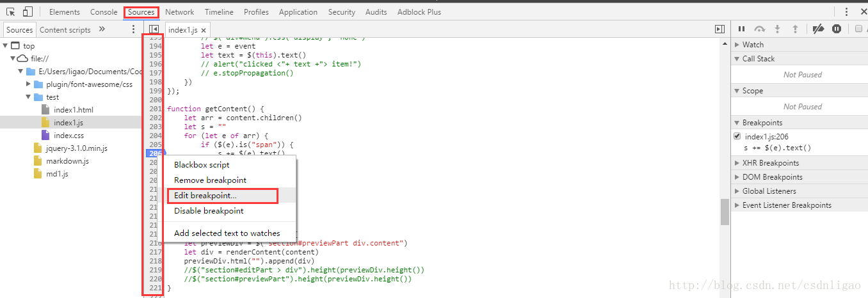The image size is (868, 298).
Task: Toggle deactivate breakpoints icon
Action: (817, 29)
